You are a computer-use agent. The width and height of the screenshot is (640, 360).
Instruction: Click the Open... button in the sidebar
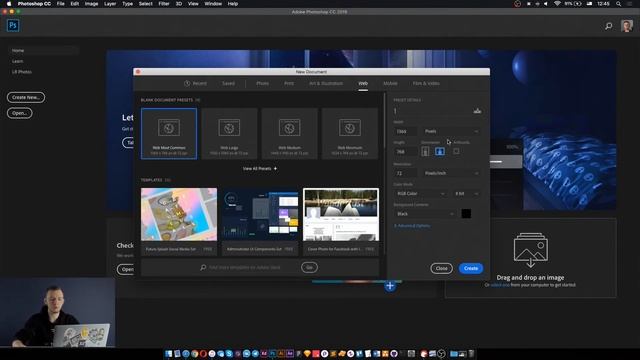coord(20,113)
